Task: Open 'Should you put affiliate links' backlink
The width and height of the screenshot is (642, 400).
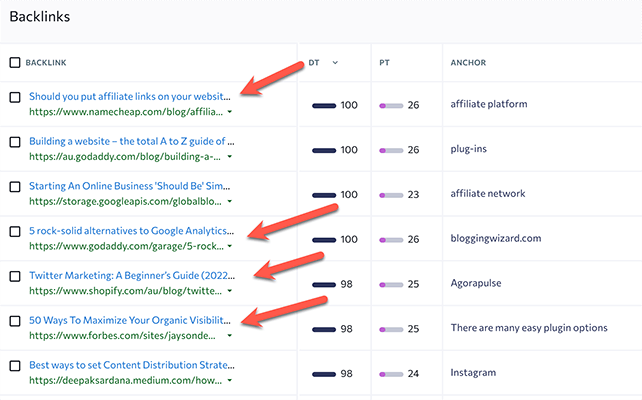Action: [x=130, y=97]
